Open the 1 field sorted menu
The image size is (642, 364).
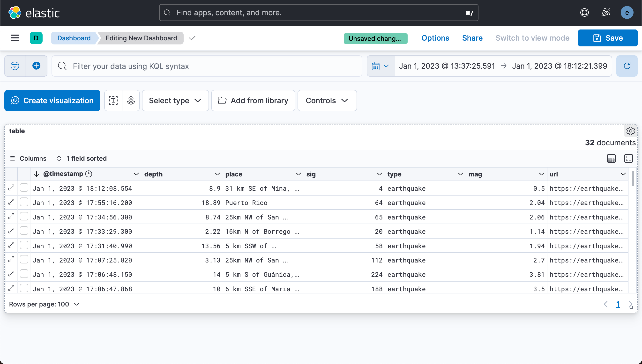coord(82,159)
